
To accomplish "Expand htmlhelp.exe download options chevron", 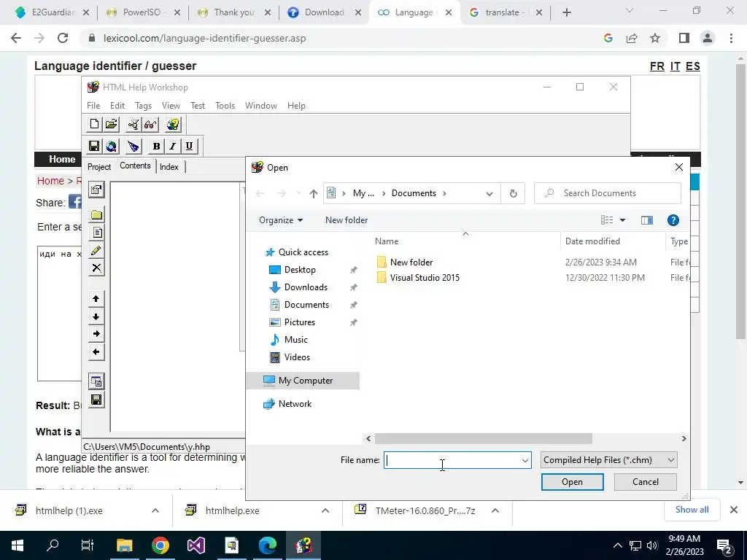I will pyautogui.click(x=325, y=510).
